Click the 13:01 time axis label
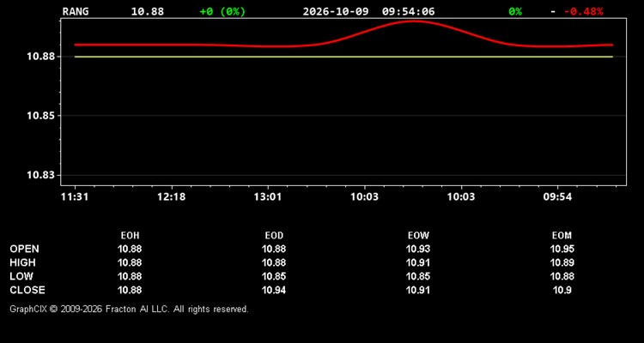This screenshot has width=644, height=343. tap(268, 197)
